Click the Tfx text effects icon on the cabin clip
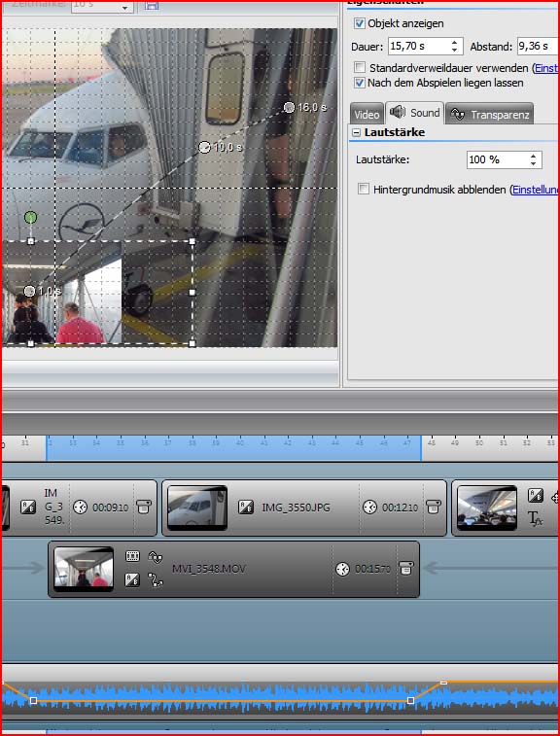This screenshot has height=736, width=560. tap(536, 518)
